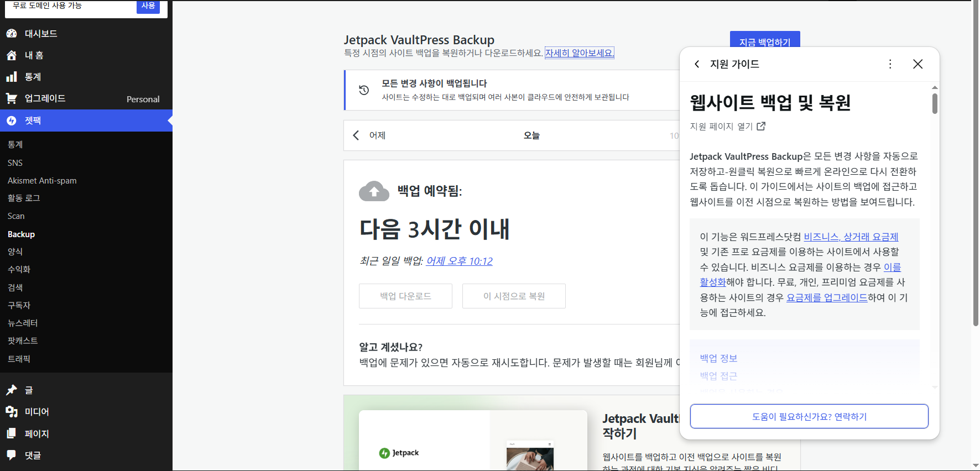Click the Jetpack logo in the video card
Image resolution: width=980 pixels, height=471 pixels.
coord(399,453)
